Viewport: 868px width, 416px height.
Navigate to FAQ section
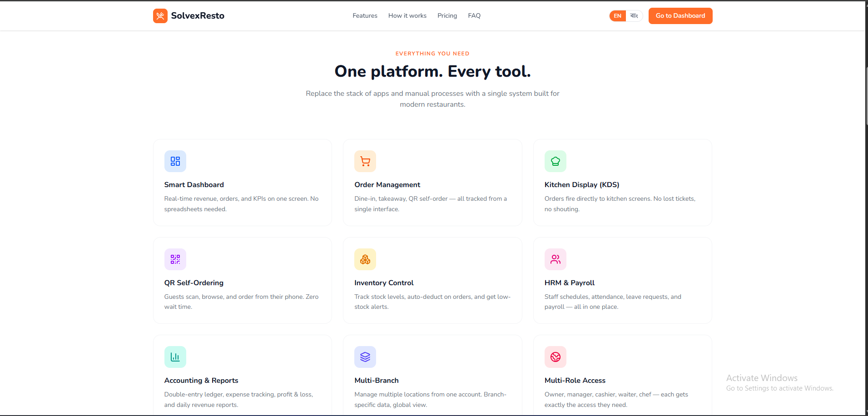tap(474, 15)
